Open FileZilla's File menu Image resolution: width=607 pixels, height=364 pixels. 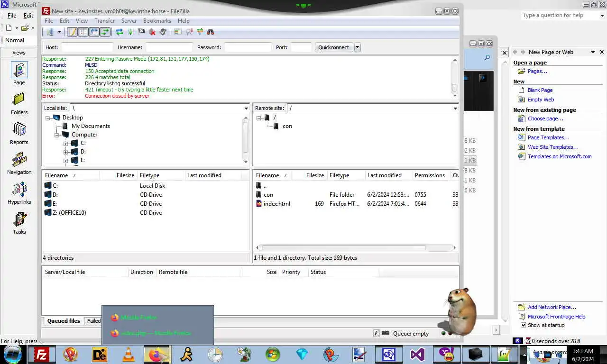[49, 21]
